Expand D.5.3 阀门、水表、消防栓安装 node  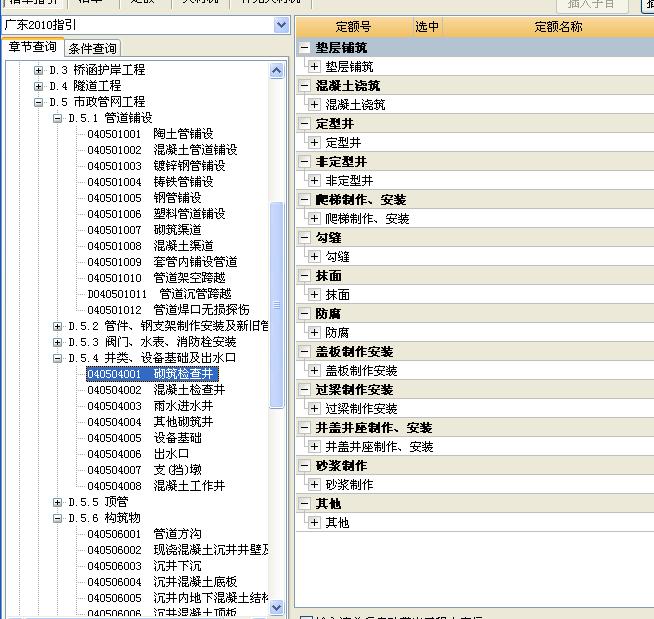pyautogui.click(x=58, y=342)
